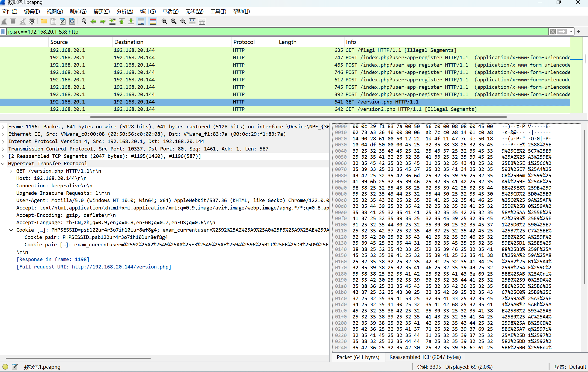This screenshot has width=588, height=372.
Task: Toggle packet list colorization
Action: (153, 21)
